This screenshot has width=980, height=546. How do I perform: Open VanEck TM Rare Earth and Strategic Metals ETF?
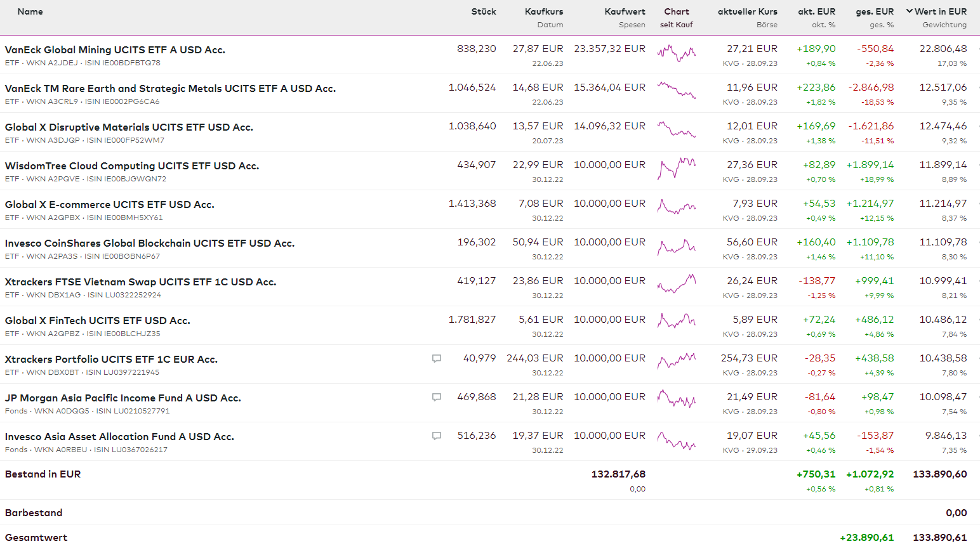(x=170, y=89)
